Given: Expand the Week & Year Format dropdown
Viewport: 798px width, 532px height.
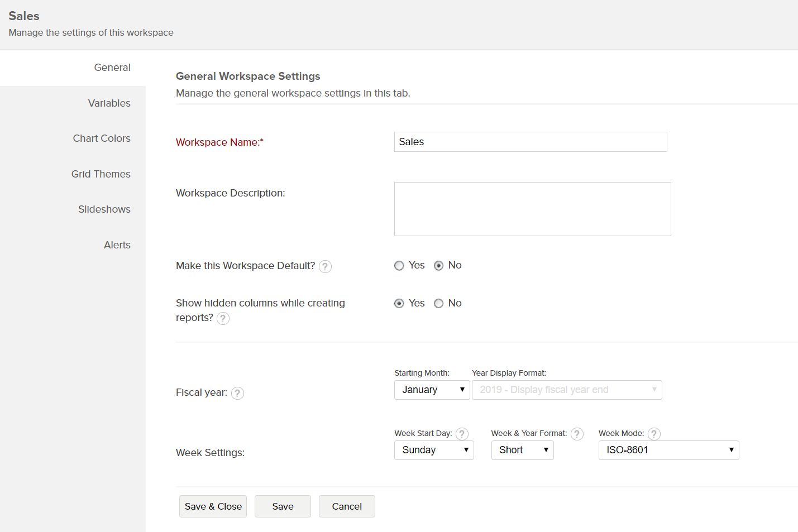Looking at the screenshot, I should [522, 450].
